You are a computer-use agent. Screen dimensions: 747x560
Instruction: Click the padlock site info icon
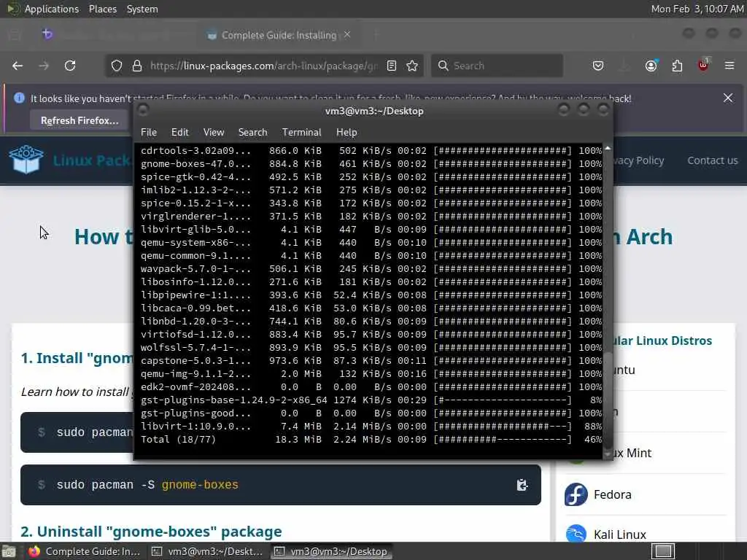(137, 66)
